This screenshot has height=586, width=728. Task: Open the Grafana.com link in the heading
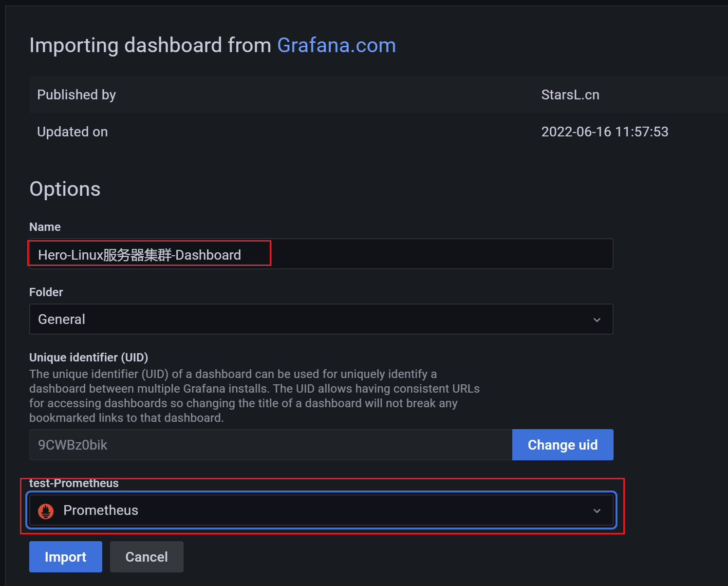336,45
